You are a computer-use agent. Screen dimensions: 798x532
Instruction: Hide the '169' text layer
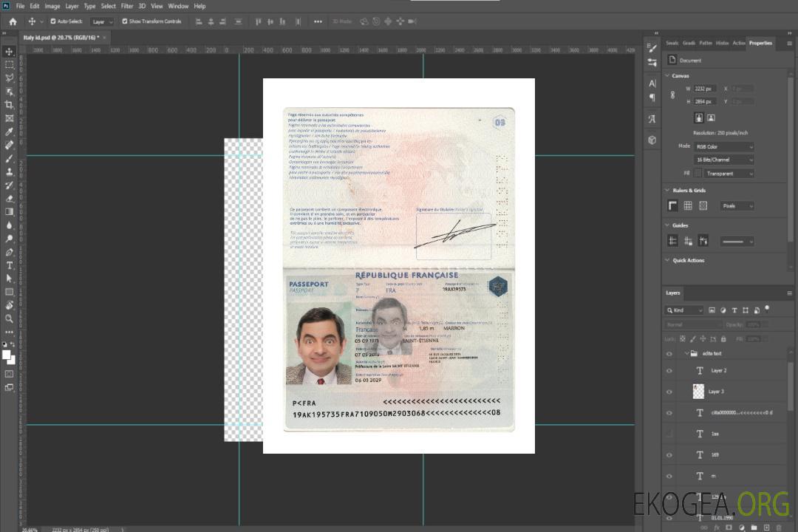coord(669,456)
